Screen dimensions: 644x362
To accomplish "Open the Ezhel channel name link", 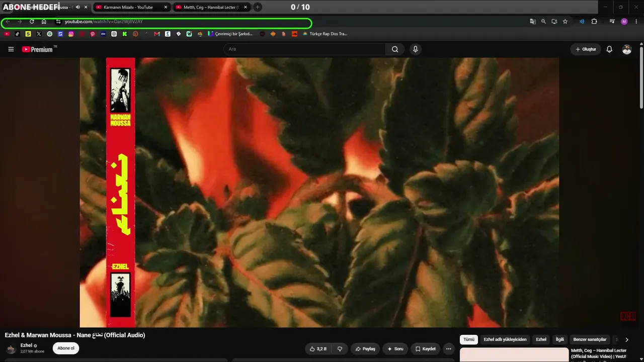I will [x=26, y=345].
